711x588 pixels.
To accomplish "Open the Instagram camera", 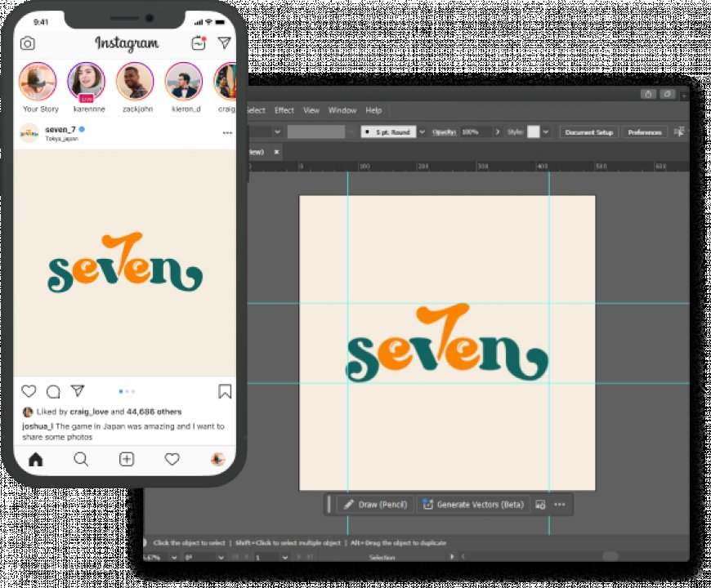I will tap(29, 43).
